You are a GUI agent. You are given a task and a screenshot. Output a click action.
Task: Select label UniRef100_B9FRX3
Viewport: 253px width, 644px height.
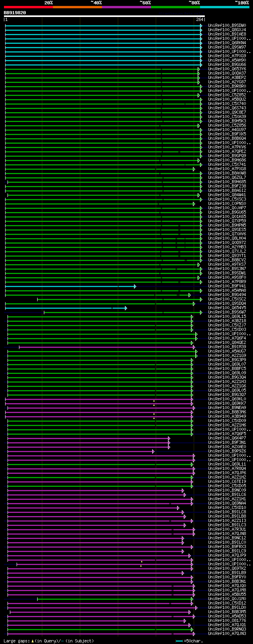coord(227,546)
